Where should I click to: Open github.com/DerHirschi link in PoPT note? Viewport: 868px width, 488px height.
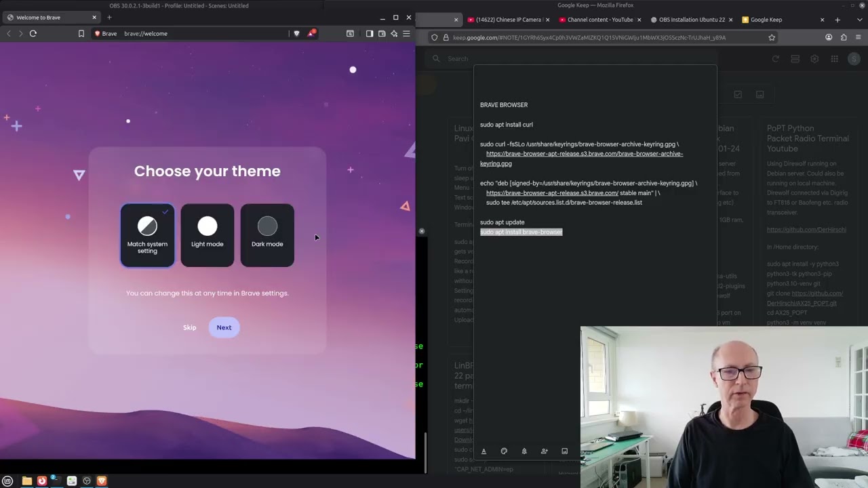[806, 230]
